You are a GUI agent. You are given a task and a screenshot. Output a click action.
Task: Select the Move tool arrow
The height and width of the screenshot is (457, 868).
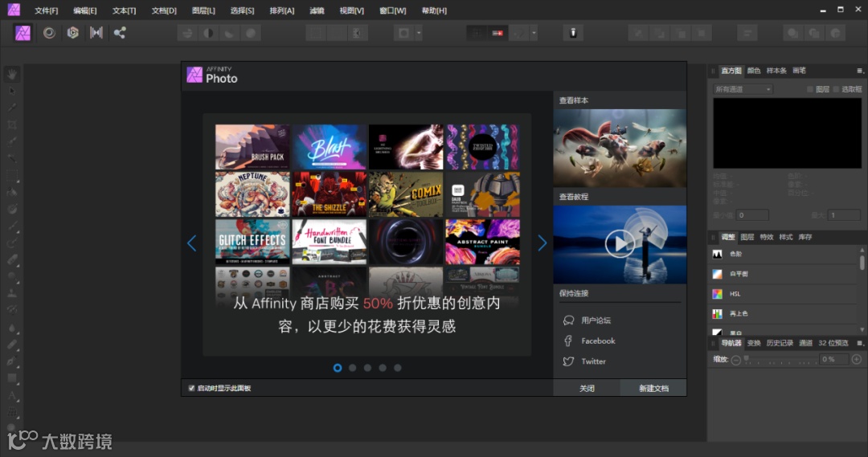11,91
